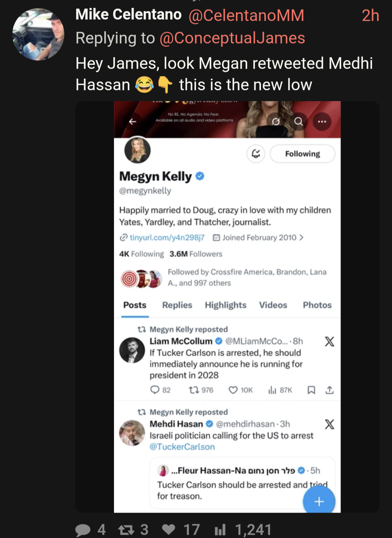The image size is (392, 538).
Task: Open Mike Celentano's profile picture
Action: point(38,34)
